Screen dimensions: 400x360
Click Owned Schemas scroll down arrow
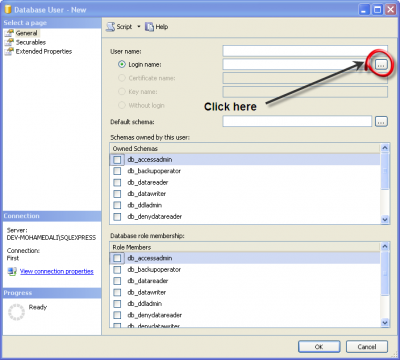(385, 219)
